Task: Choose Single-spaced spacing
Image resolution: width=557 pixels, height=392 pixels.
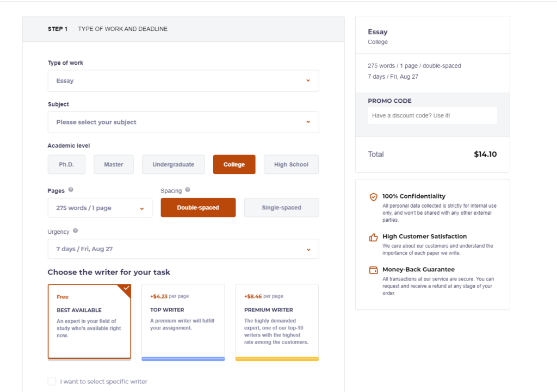Action: click(x=281, y=207)
